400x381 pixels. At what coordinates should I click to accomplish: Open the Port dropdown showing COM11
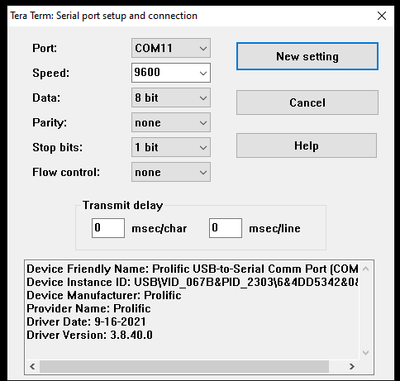(x=171, y=48)
